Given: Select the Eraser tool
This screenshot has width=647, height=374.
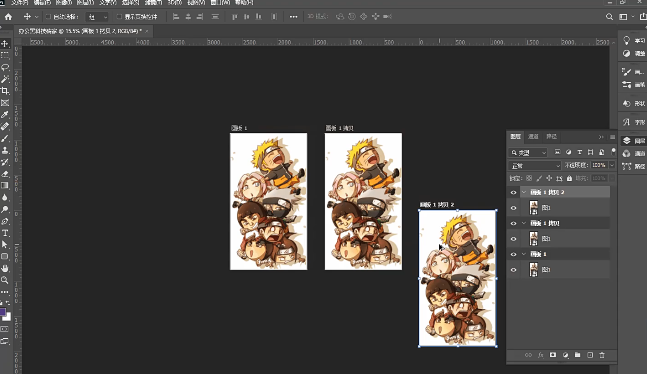Looking at the screenshot, I should [x=5, y=174].
